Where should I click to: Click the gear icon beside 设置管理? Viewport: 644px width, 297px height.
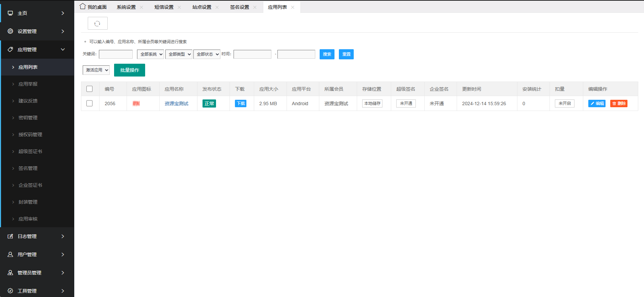pos(10,31)
